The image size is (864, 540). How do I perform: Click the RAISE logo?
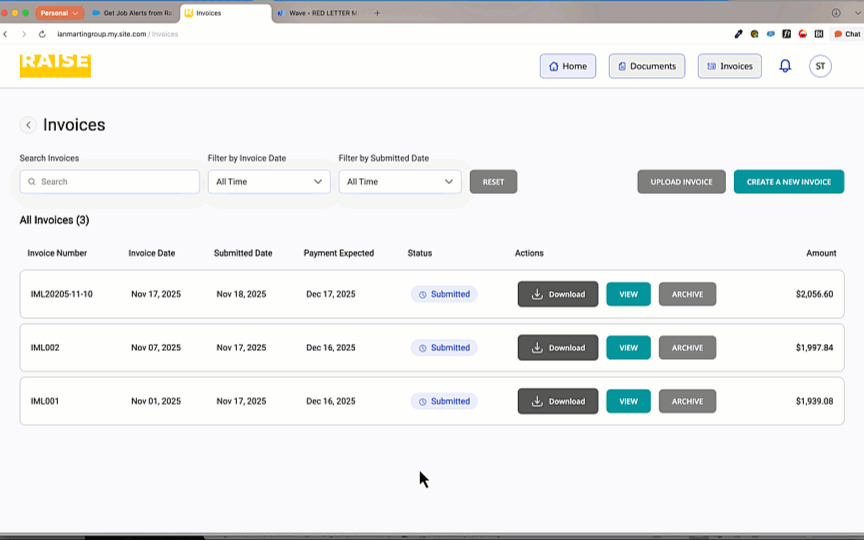55,64
